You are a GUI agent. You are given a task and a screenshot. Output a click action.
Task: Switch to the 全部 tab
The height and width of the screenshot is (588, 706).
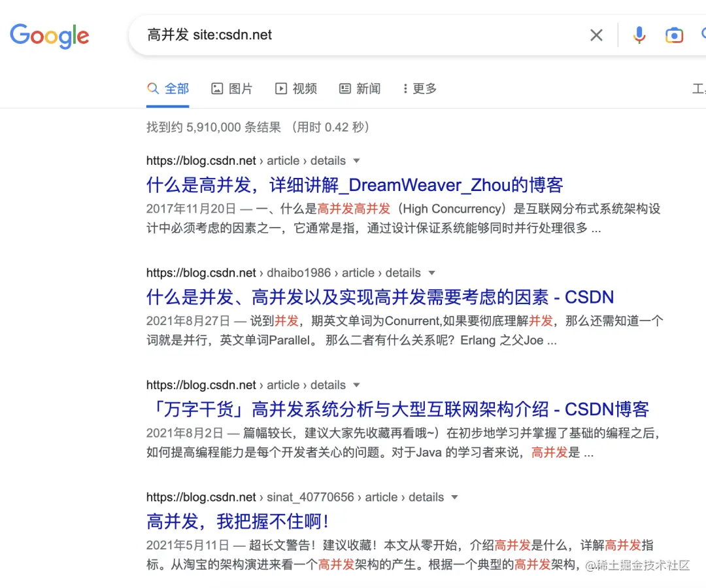168,88
